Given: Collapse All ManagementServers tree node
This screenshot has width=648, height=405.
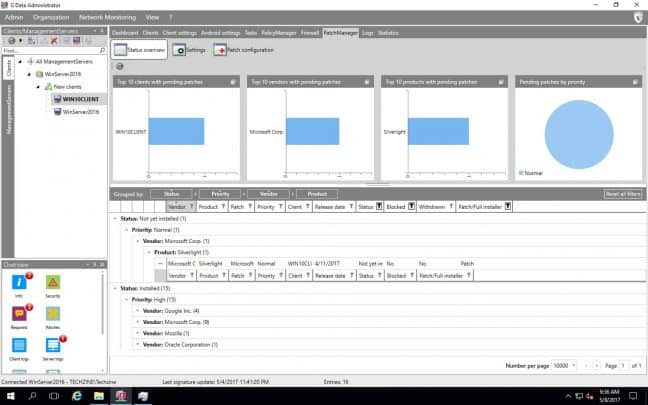Looking at the screenshot, I should pos(20,62).
